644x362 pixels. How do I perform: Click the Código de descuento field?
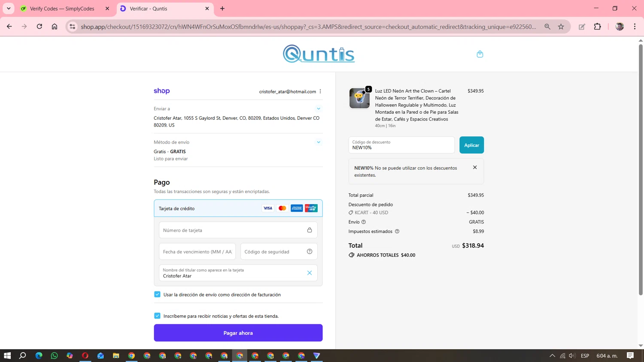tap(401, 145)
